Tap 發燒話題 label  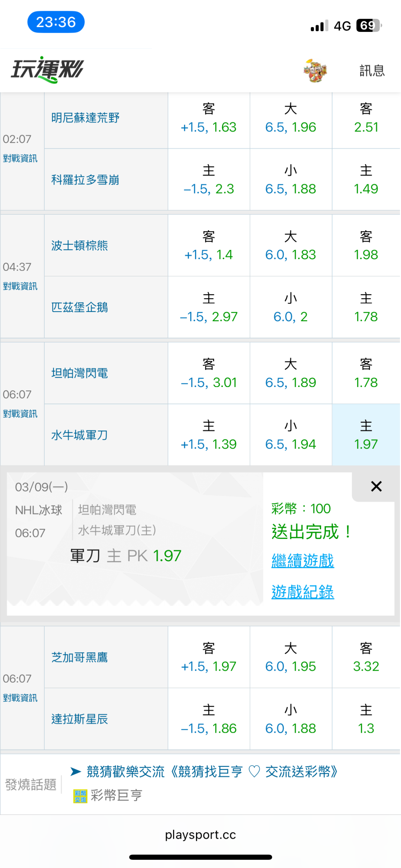point(31,784)
